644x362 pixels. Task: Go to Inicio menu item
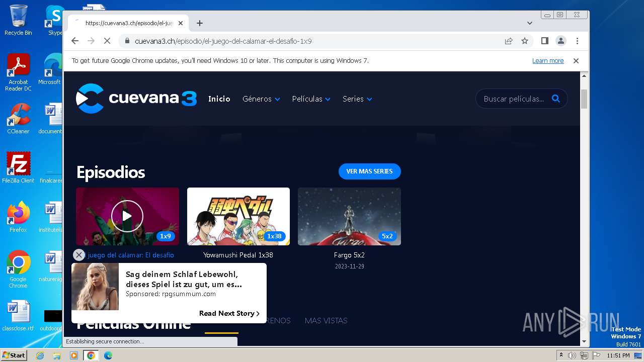click(x=219, y=99)
